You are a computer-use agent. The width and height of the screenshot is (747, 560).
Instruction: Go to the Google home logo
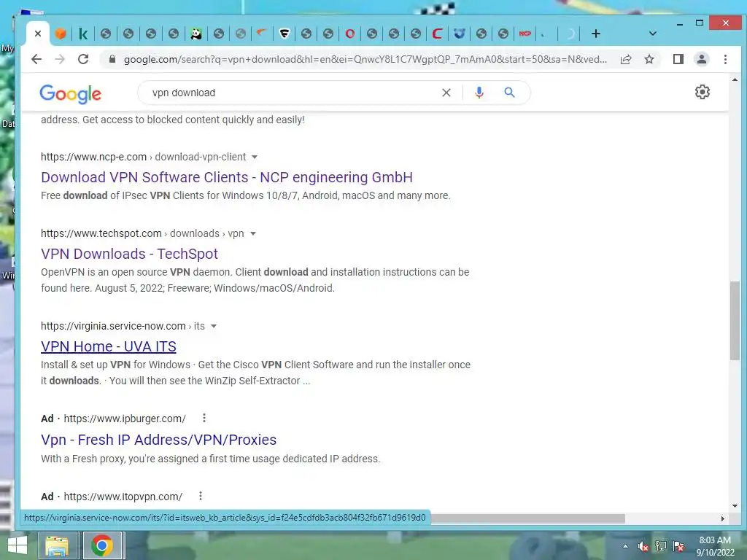tap(71, 94)
